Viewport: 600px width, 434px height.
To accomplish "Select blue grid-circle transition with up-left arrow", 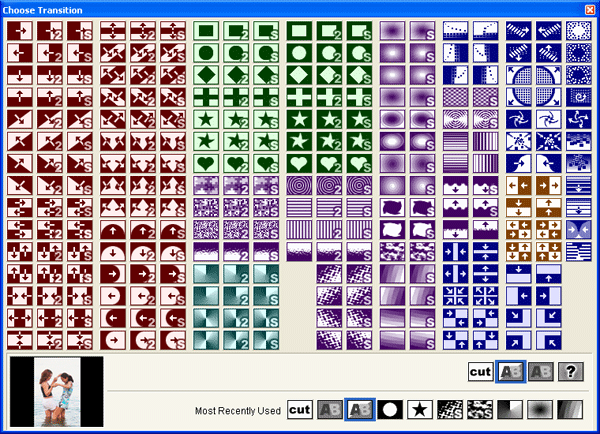I will [x=518, y=75].
